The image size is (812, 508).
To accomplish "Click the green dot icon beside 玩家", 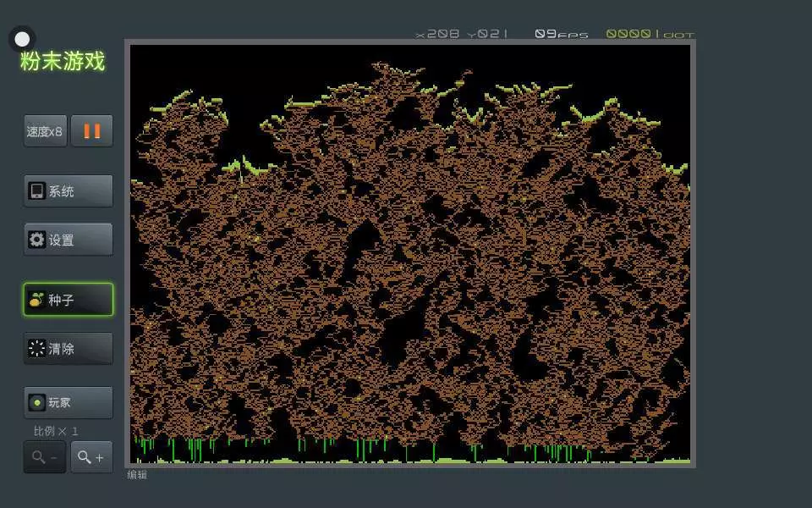I will click(x=36, y=402).
